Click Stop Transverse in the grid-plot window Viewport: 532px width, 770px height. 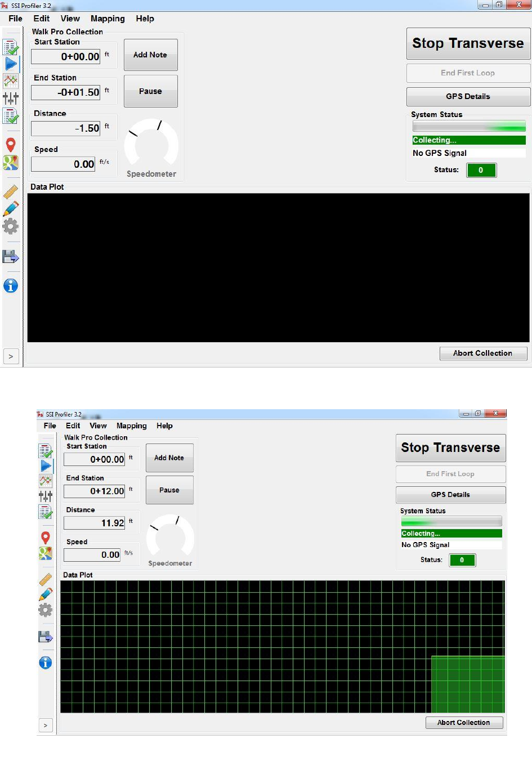coord(450,447)
